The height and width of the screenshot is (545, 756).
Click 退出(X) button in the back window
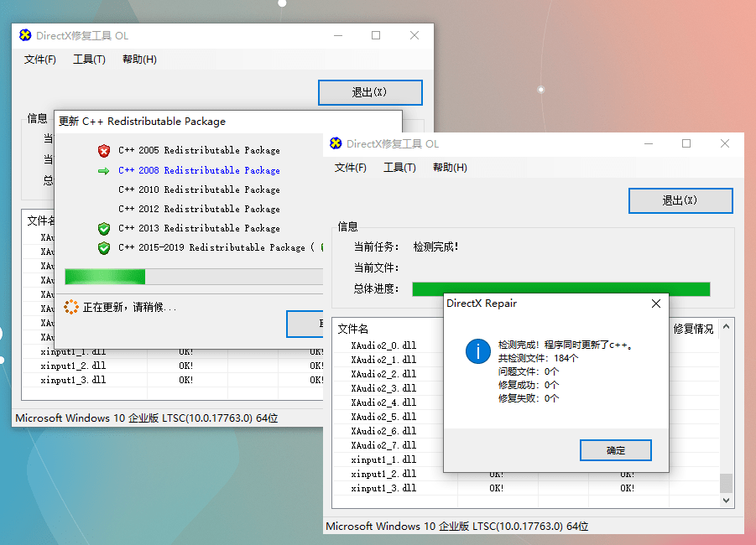coord(370,92)
